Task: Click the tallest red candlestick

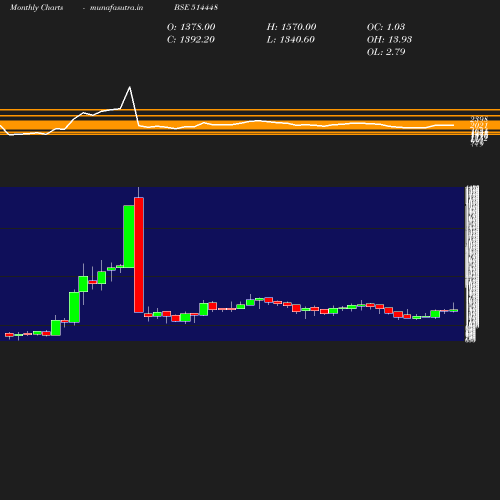Action: pos(139,255)
